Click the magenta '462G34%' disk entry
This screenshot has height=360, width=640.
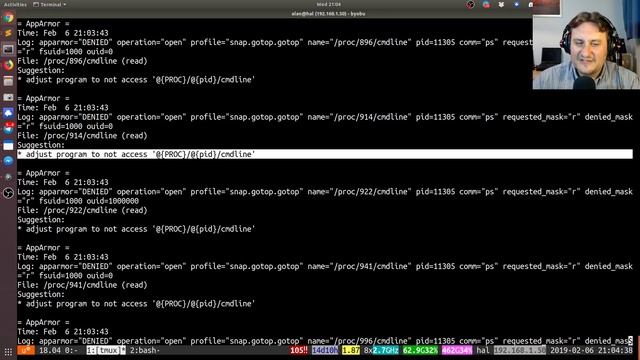(x=457, y=350)
